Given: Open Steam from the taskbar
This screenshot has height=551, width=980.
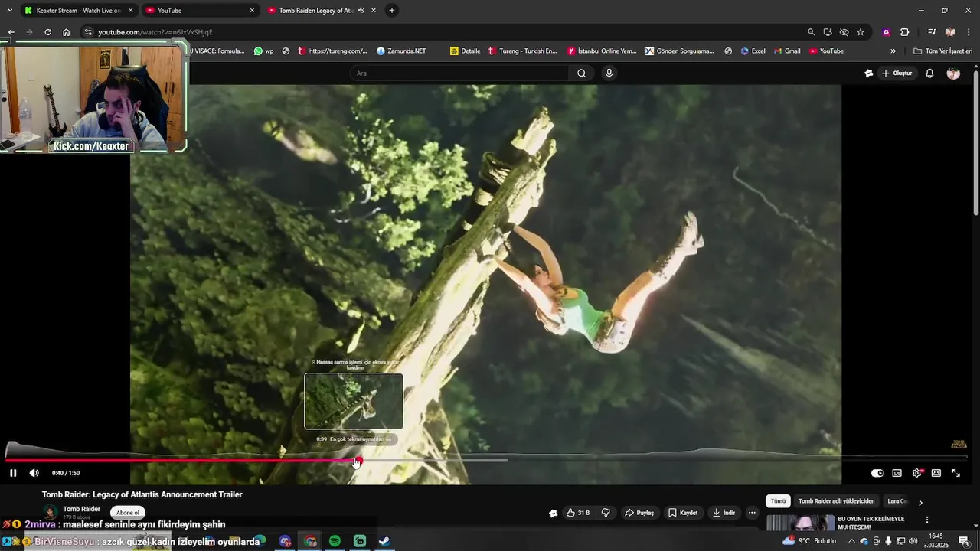Looking at the screenshot, I should (384, 541).
